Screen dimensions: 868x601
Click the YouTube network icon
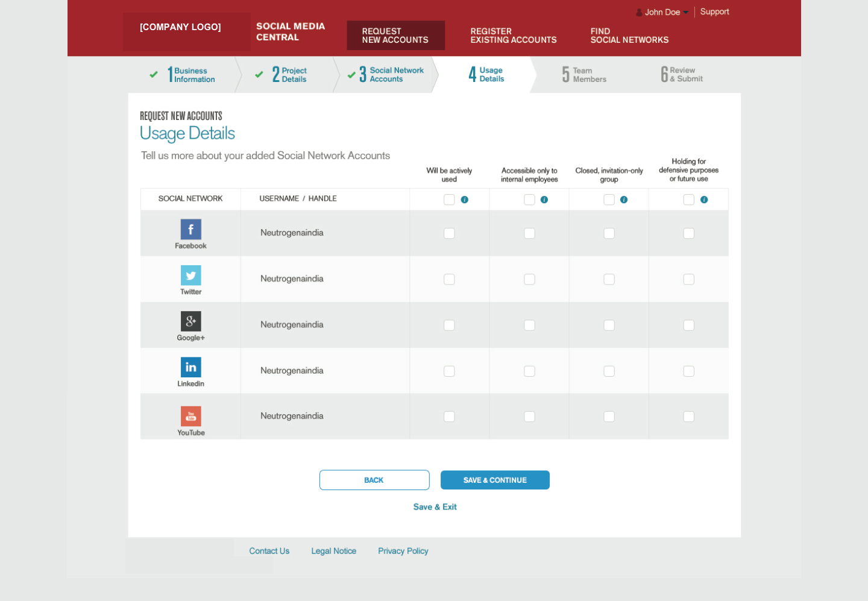(x=190, y=416)
